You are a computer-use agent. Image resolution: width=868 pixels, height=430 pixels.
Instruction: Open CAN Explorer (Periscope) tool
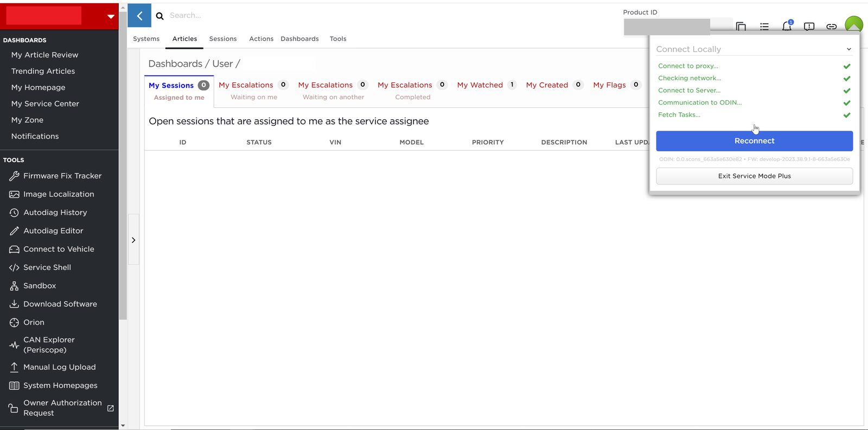[x=49, y=345]
